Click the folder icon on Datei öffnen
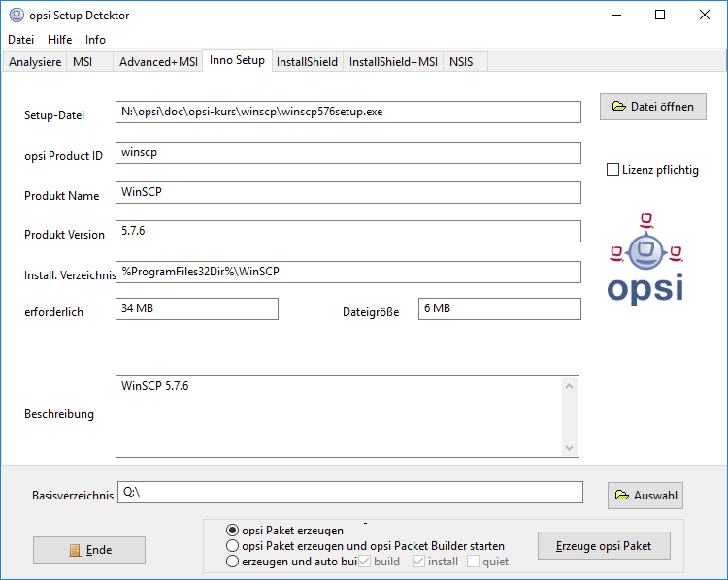This screenshot has height=580, width=728. tap(618, 107)
